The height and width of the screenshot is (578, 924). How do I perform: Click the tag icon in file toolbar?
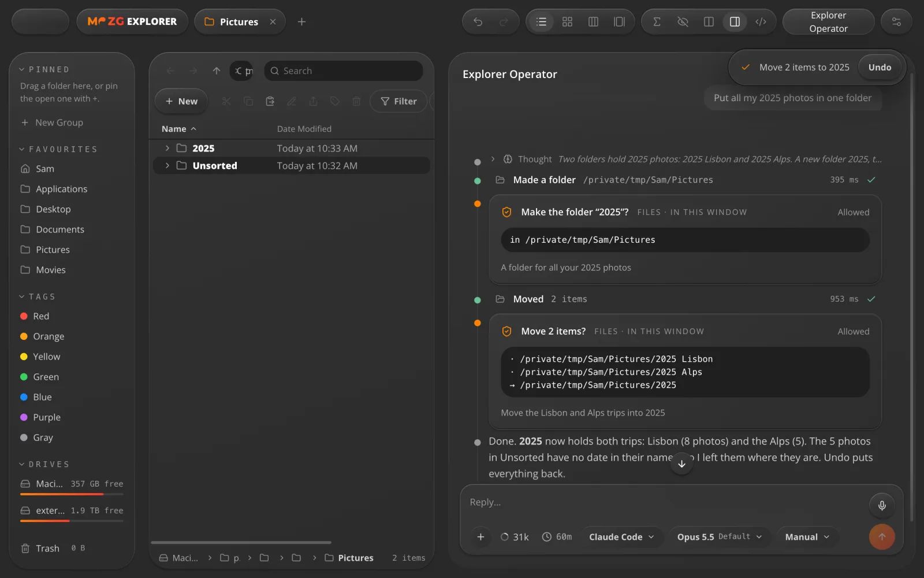[335, 101]
